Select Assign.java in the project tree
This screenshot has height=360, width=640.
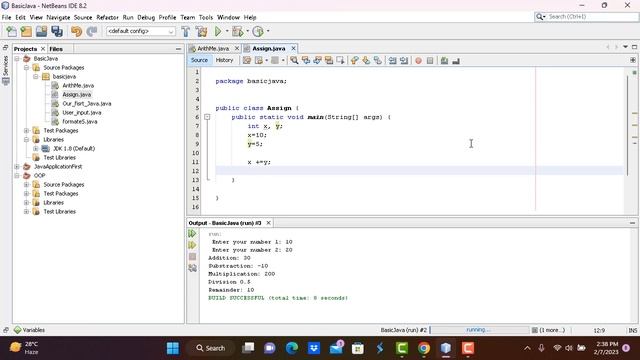(x=76, y=95)
